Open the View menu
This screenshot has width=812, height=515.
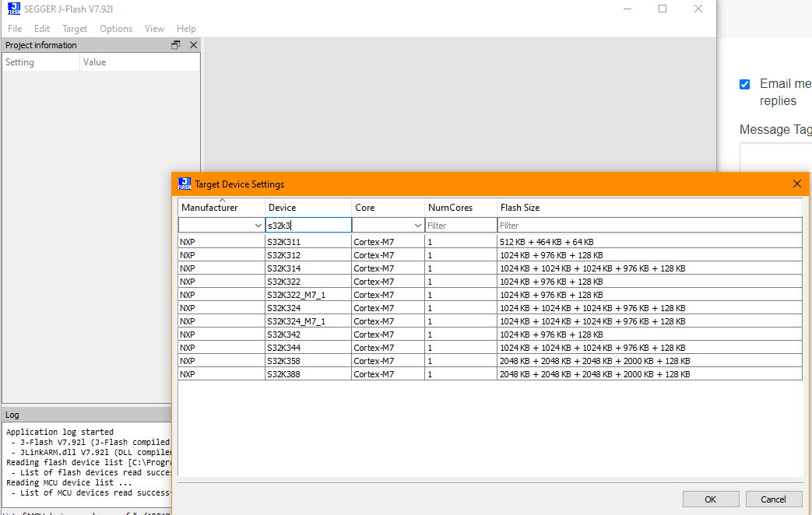click(154, 28)
